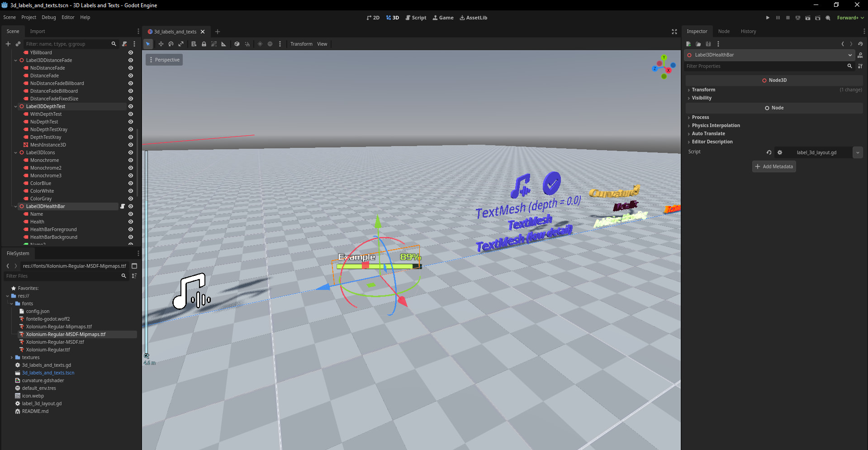Click the Ruler mode triangle icon
The height and width of the screenshot is (450, 868).
point(223,44)
